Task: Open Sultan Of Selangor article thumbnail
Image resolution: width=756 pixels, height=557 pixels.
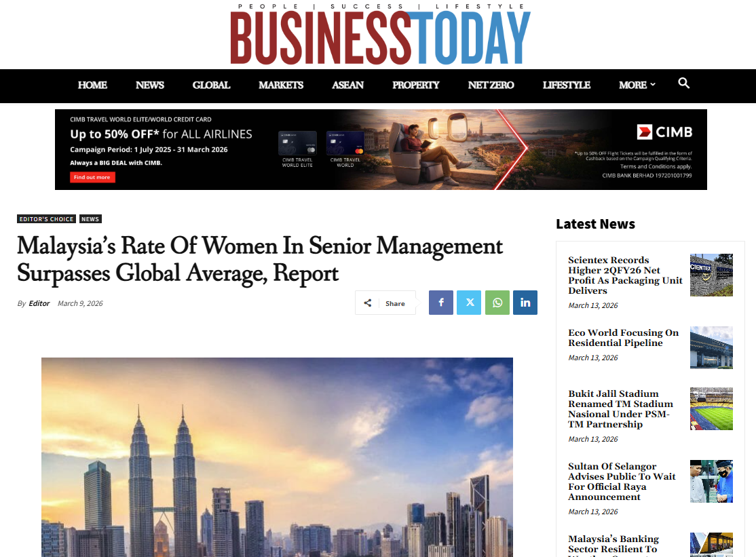Action: click(711, 481)
